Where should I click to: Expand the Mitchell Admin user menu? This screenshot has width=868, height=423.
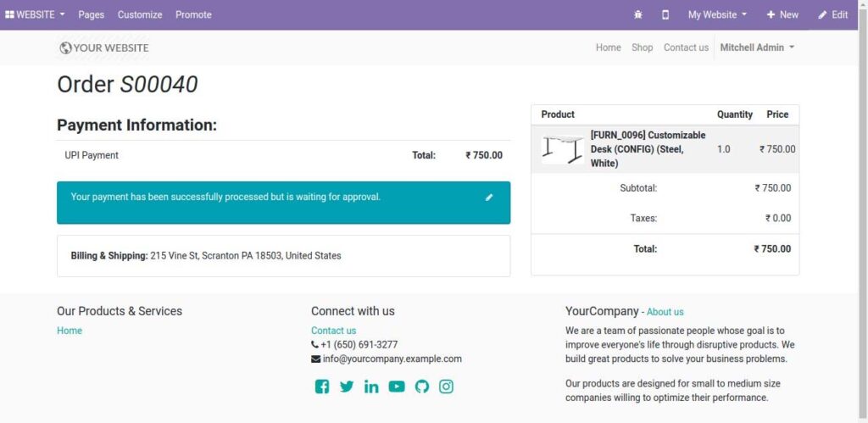tap(757, 47)
